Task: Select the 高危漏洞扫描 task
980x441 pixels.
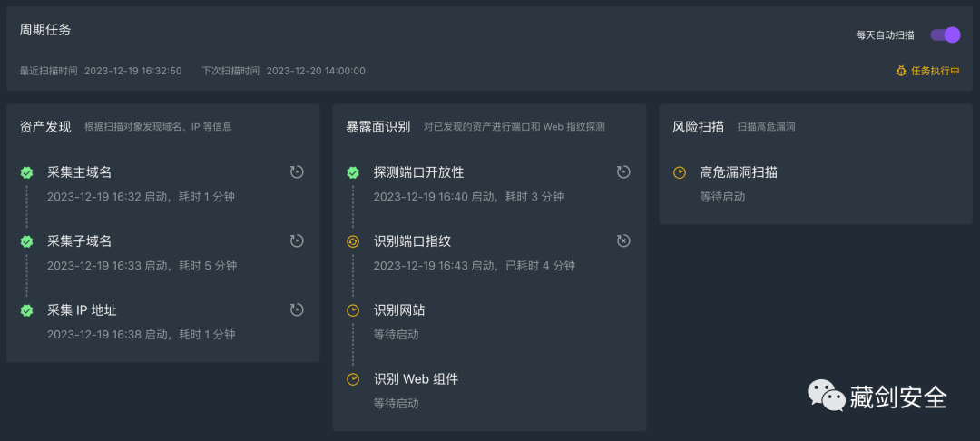Action: pyautogui.click(x=739, y=172)
